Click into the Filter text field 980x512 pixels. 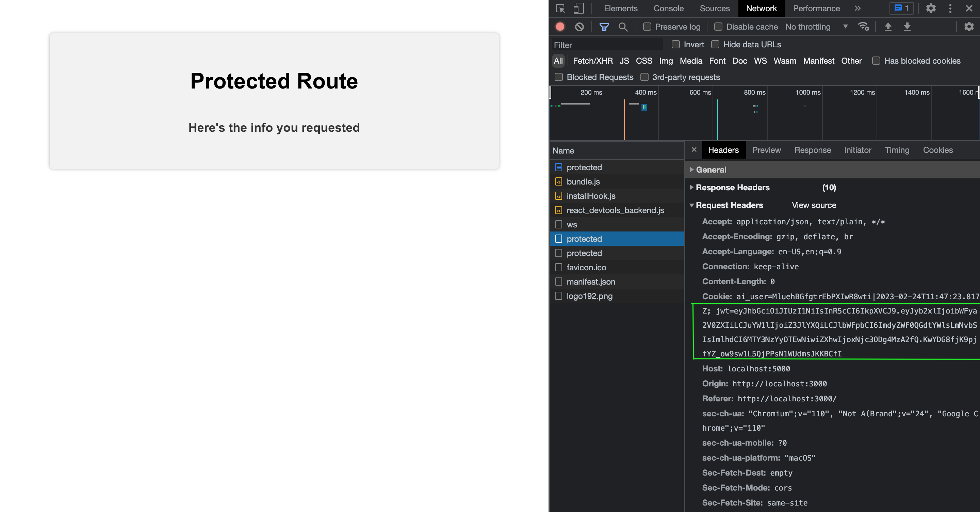(607, 45)
